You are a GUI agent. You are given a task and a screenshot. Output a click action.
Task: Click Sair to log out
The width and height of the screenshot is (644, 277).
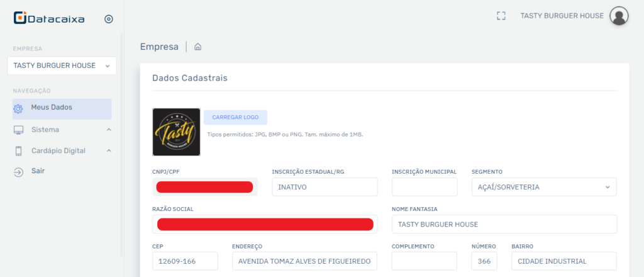click(x=38, y=171)
